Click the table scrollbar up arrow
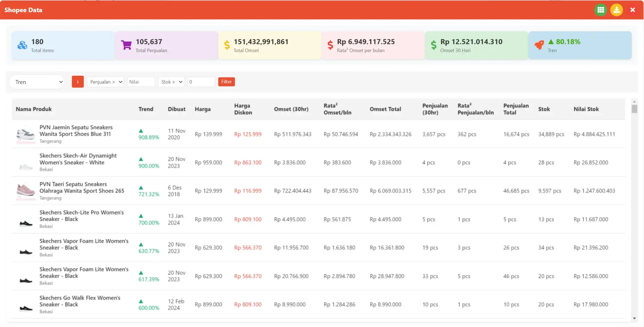The height and width of the screenshot is (327, 644). (634, 101)
